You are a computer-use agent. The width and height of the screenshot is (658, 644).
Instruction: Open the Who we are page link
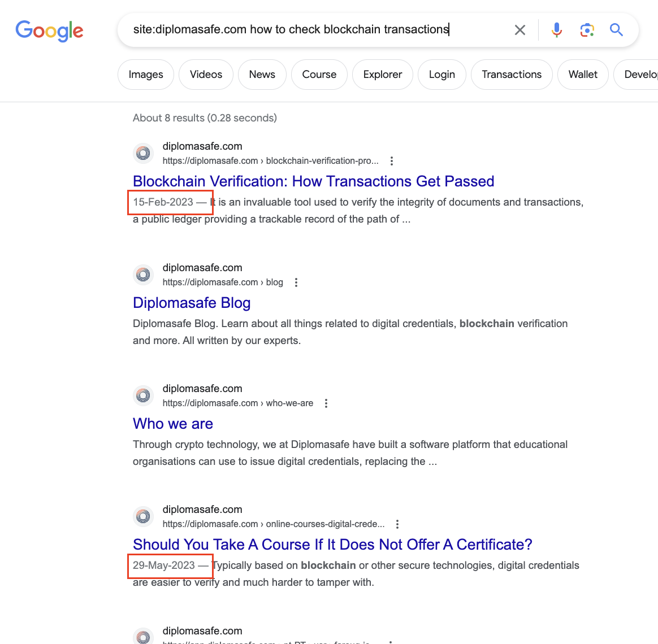coord(172,423)
